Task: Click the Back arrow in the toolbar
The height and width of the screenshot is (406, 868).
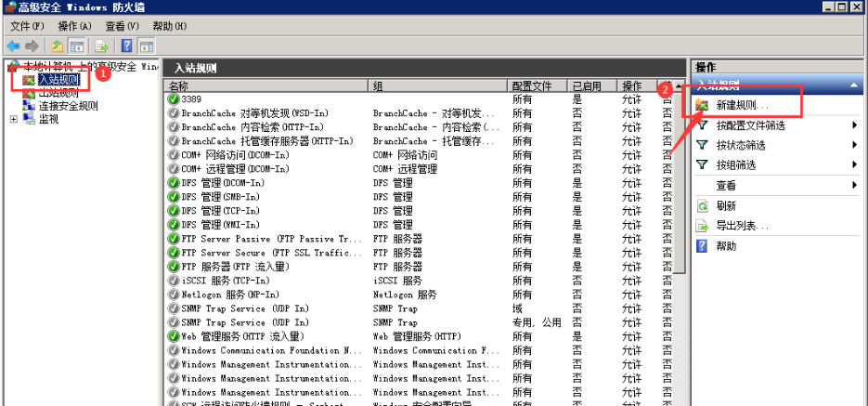Action: [x=13, y=46]
